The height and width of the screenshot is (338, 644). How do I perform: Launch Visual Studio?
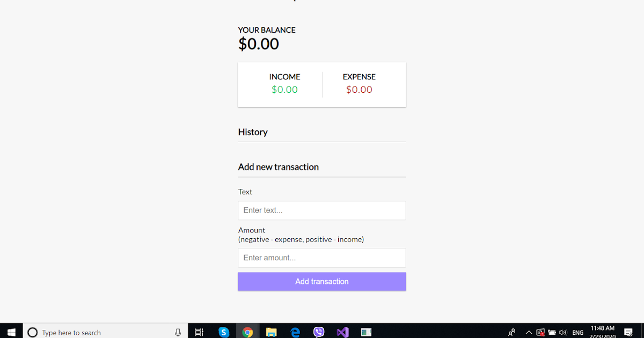coord(342,332)
